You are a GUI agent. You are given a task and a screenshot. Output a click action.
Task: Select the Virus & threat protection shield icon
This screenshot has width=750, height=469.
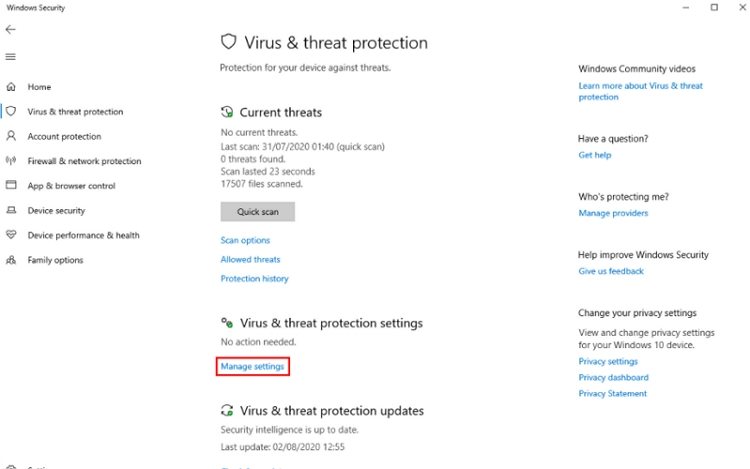pos(11,112)
